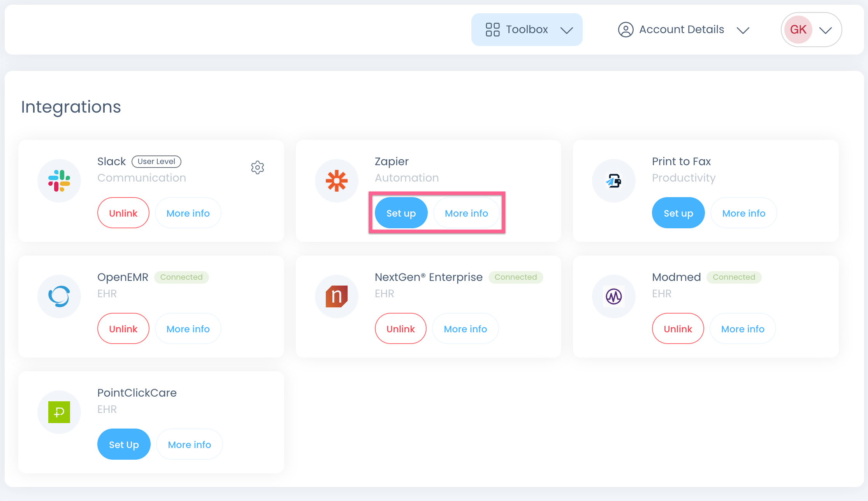868x501 pixels.
Task: Click the Account Details profile icon
Action: point(626,29)
